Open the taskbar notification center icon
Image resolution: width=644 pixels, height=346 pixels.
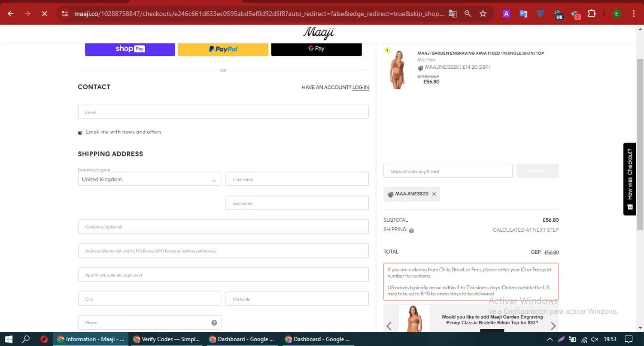click(x=629, y=339)
